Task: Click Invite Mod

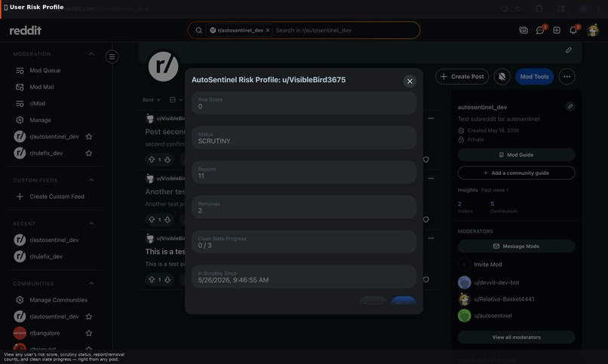Action: 488,265
